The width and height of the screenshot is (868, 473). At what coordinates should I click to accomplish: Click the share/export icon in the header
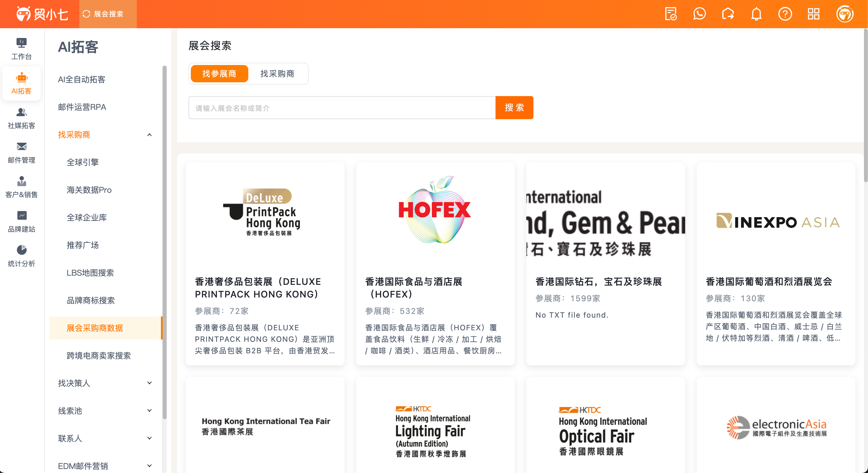click(728, 14)
